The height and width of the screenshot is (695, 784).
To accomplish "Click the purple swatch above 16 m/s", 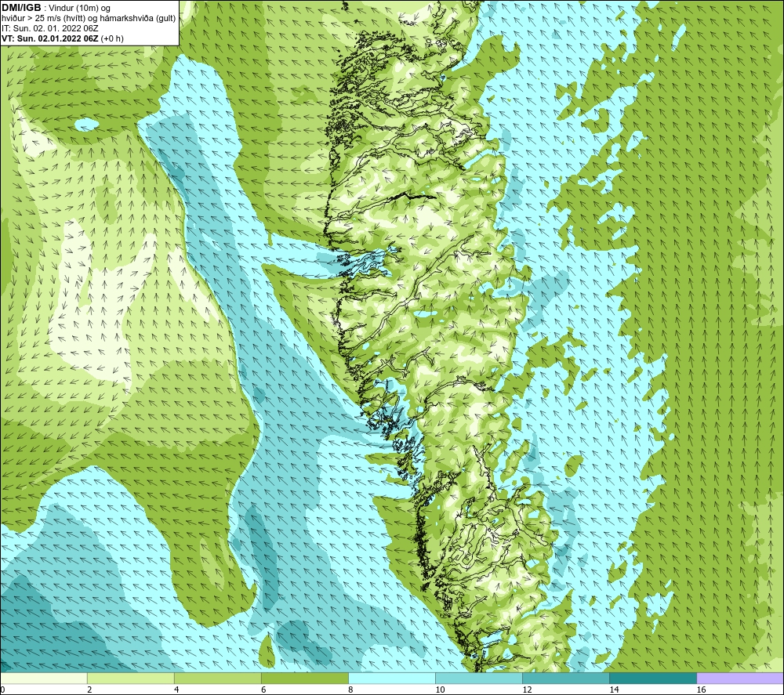I will [x=739, y=678].
